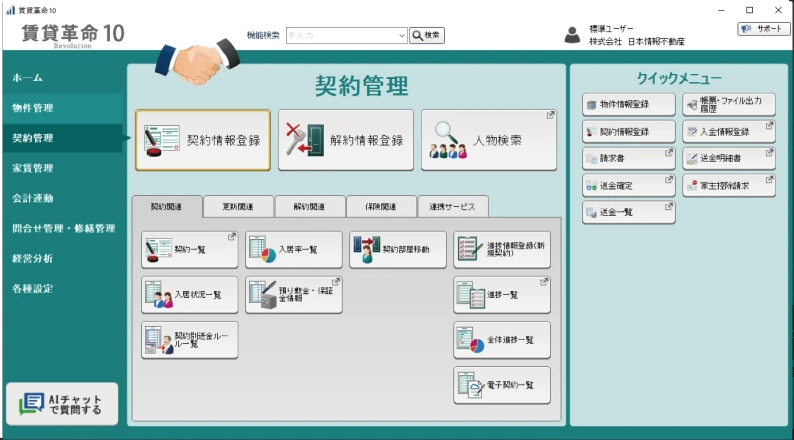Select 経営分析 in sidebar
This screenshot has height=440, width=794.
pyautogui.click(x=62, y=258)
